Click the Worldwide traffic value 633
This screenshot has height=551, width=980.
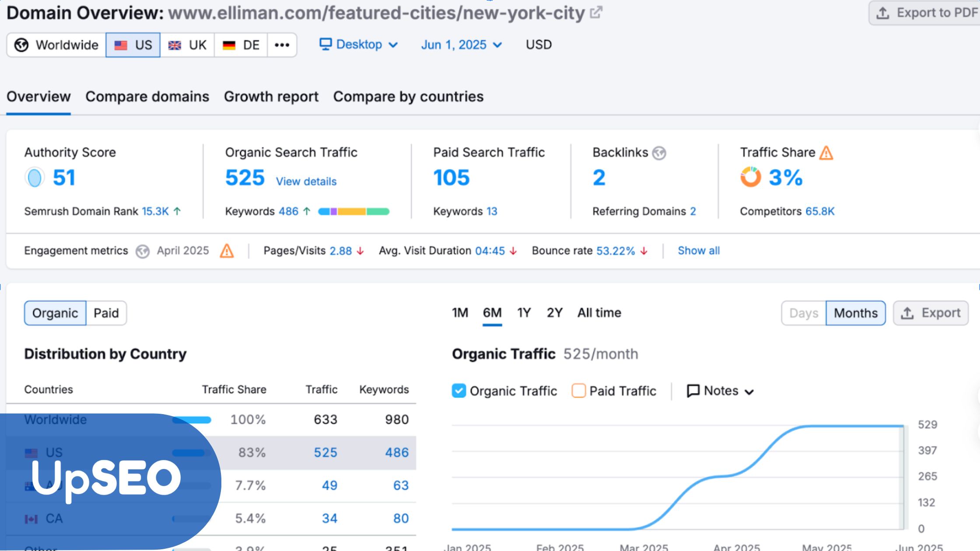point(325,420)
